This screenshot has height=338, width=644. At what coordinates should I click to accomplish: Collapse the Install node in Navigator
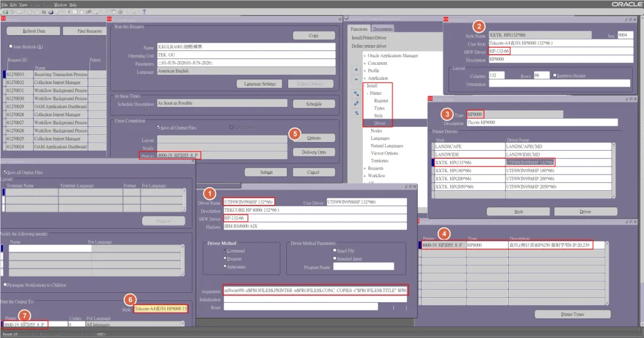pyautogui.click(x=364, y=85)
